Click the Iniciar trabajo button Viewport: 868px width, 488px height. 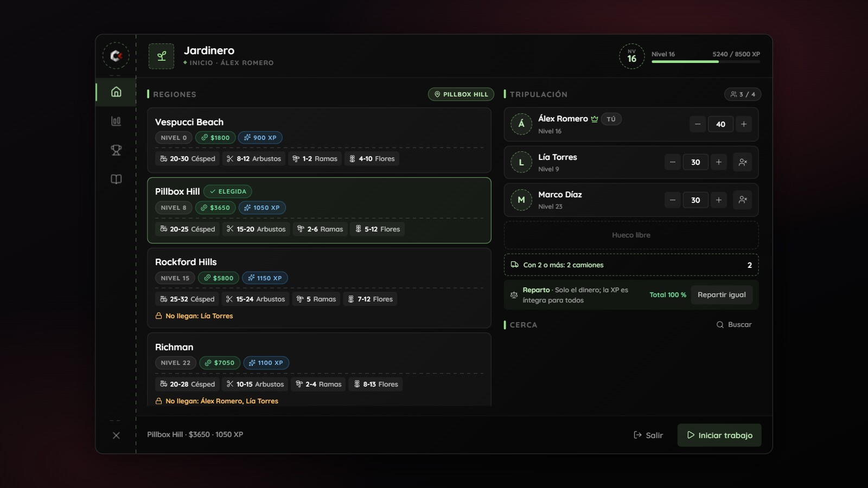pyautogui.click(x=719, y=435)
